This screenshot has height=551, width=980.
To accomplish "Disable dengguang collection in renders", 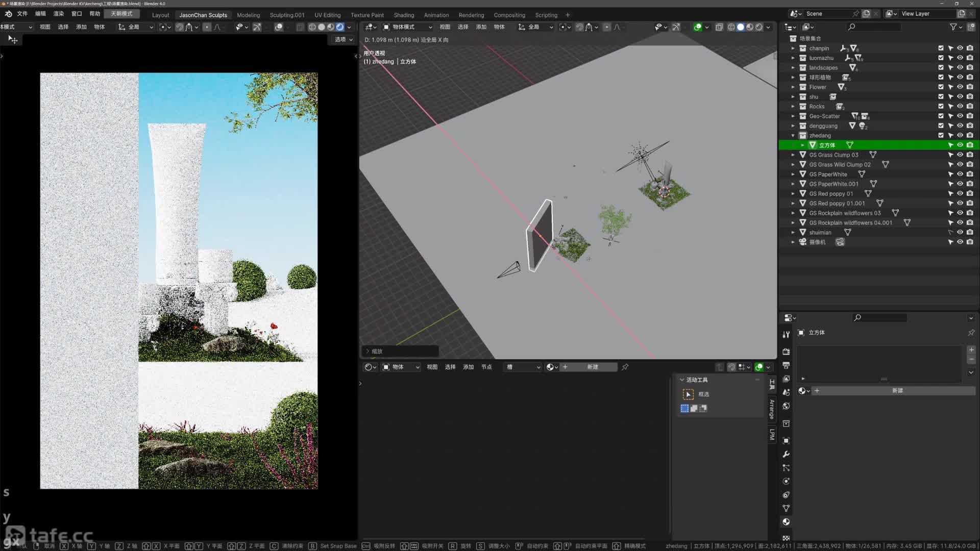I will click(970, 126).
